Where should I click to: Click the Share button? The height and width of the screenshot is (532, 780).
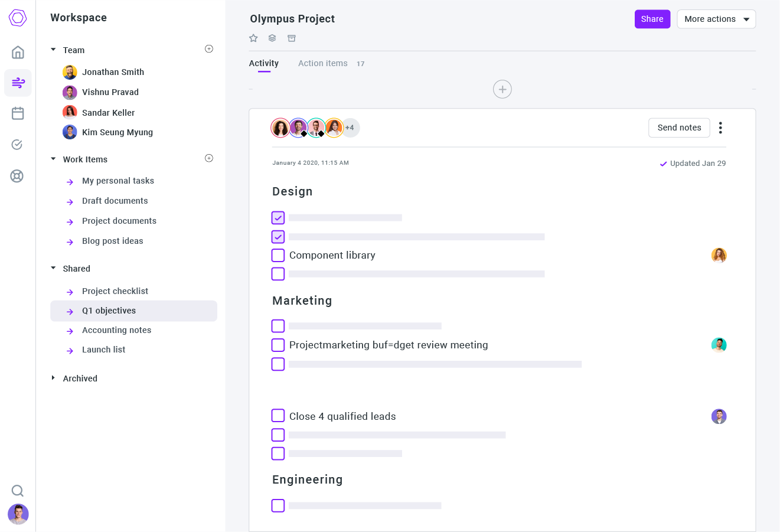point(652,19)
